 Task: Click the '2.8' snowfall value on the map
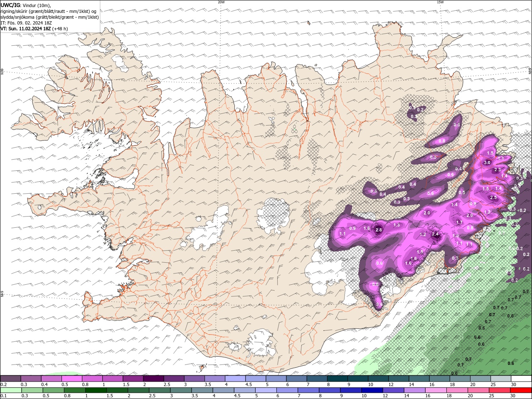tap(379, 230)
